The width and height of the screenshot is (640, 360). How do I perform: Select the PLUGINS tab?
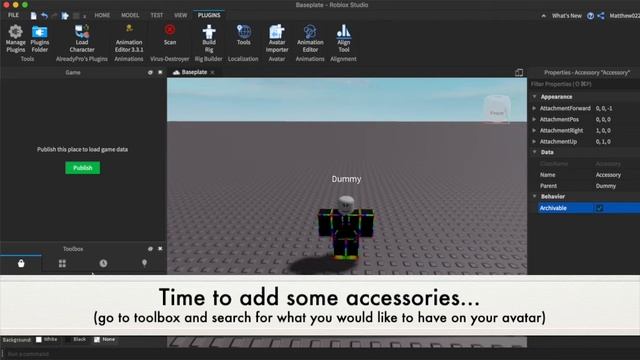(x=209, y=15)
